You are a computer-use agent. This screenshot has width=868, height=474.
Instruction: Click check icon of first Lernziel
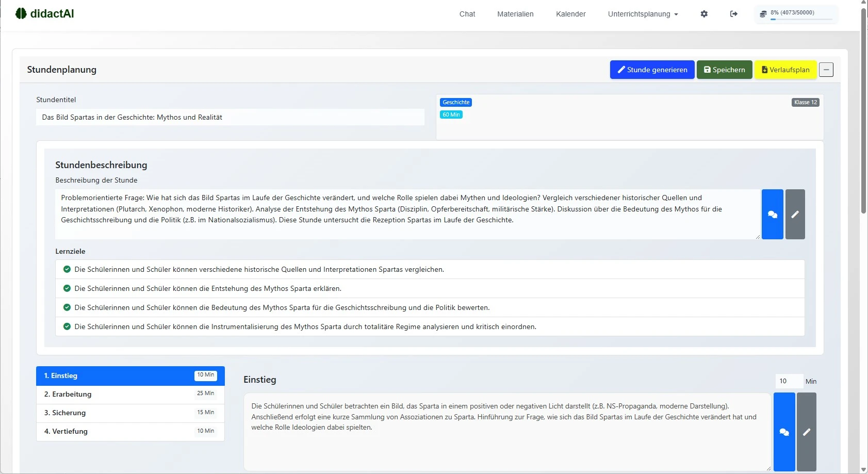[67, 269]
